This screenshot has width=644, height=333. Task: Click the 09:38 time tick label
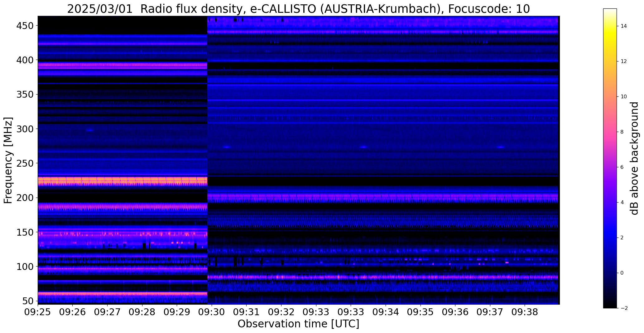pos(525,312)
